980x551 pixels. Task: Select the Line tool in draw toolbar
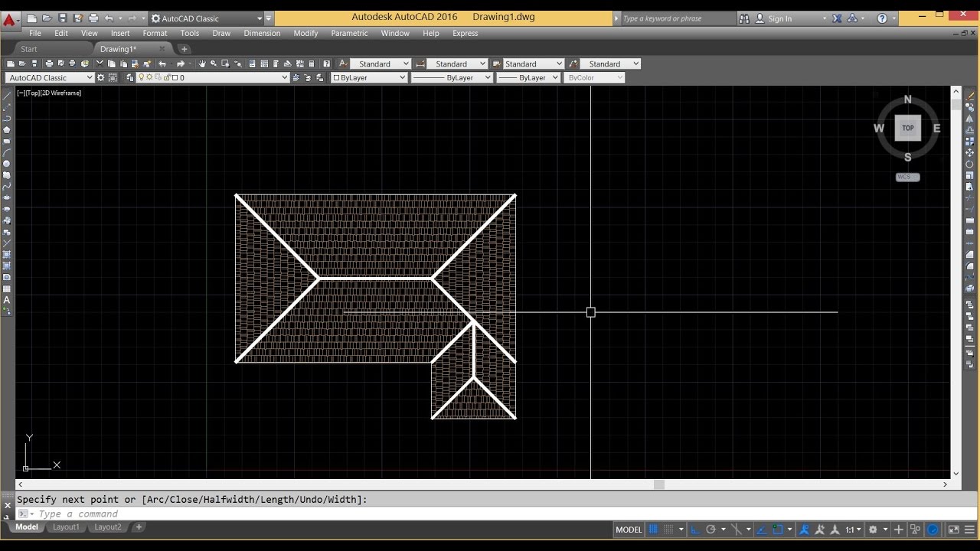(x=7, y=95)
